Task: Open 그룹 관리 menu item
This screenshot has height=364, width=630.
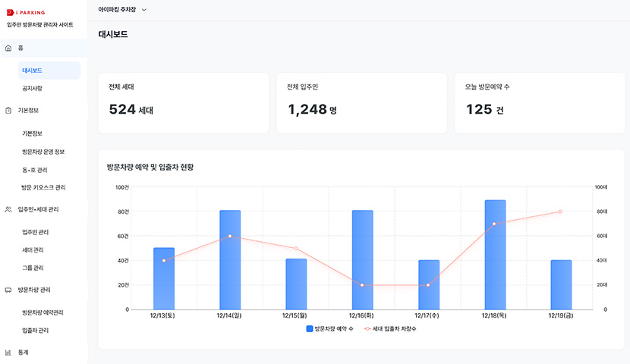Action: 33,268
